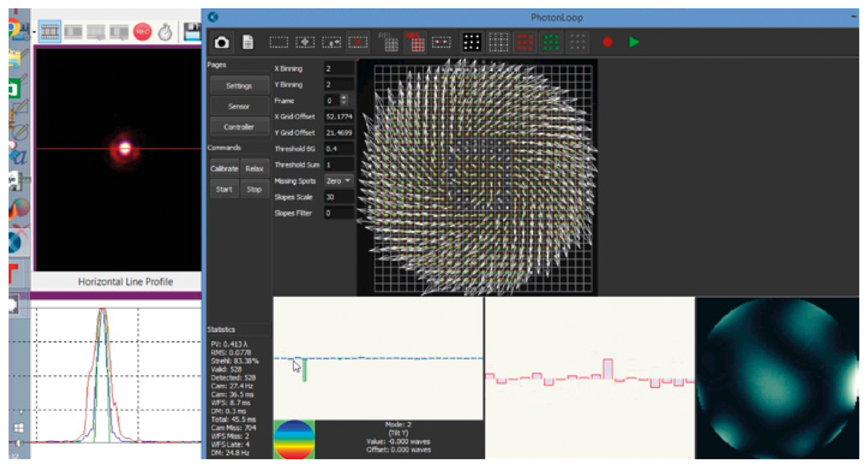Toggle the ABS absolute grid mode
Viewport: 868px width, 467px height.
[x=415, y=43]
